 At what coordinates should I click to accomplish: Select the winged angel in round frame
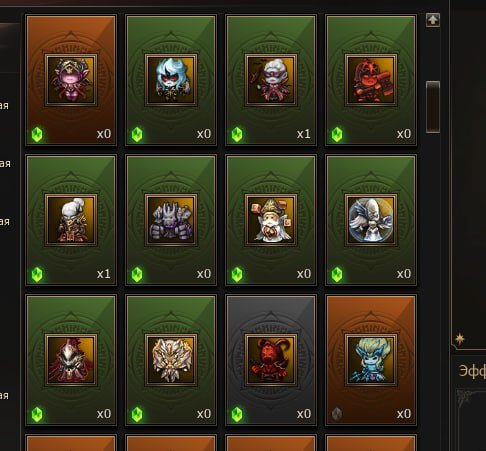pyautogui.click(x=371, y=220)
